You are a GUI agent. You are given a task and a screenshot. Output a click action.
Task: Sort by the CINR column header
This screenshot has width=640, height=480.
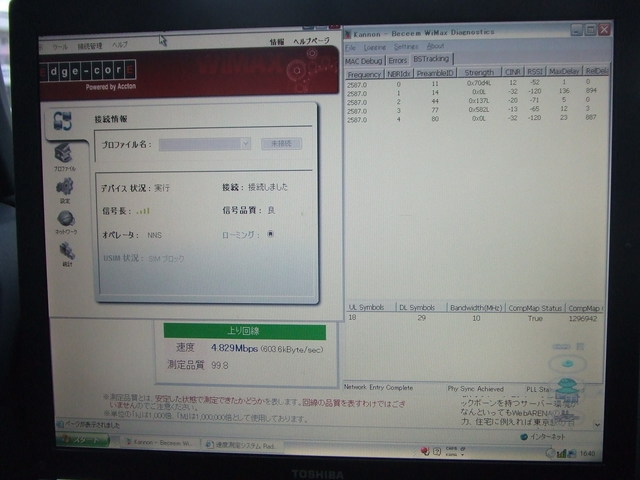click(x=513, y=72)
